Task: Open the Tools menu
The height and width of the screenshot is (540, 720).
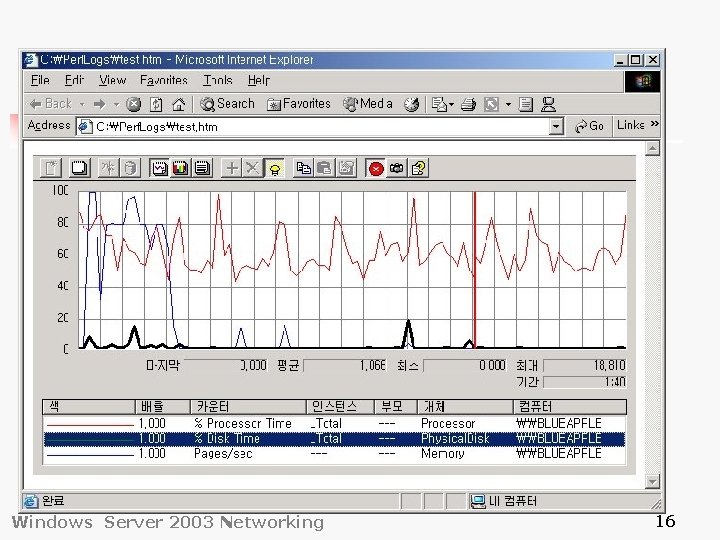Action: pos(218,80)
